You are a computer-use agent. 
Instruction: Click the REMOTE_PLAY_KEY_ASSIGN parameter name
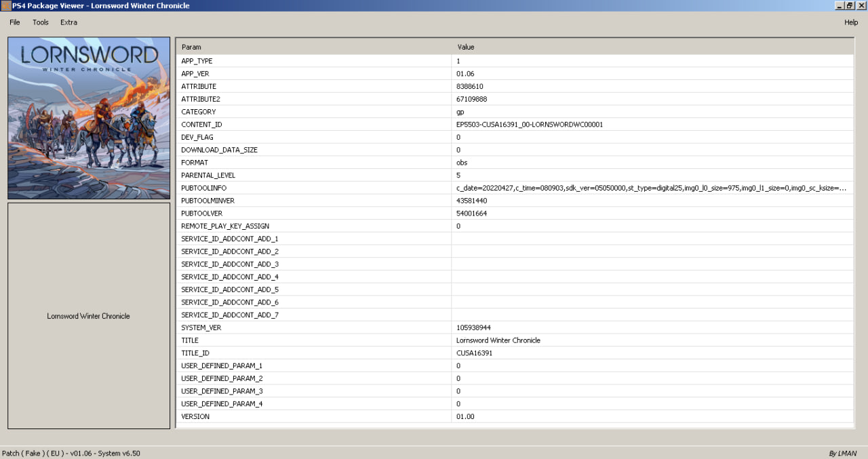tap(224, 226)
